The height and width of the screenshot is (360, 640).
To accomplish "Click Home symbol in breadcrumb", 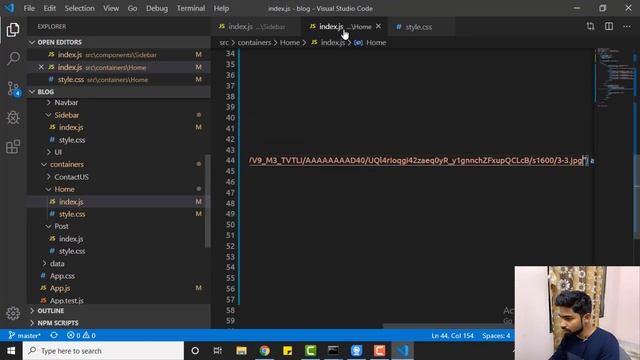I will click(x=376, y=42).
